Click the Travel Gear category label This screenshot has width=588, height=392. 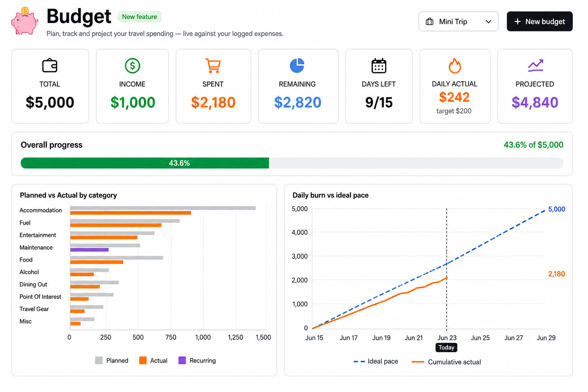click(34, 309)
